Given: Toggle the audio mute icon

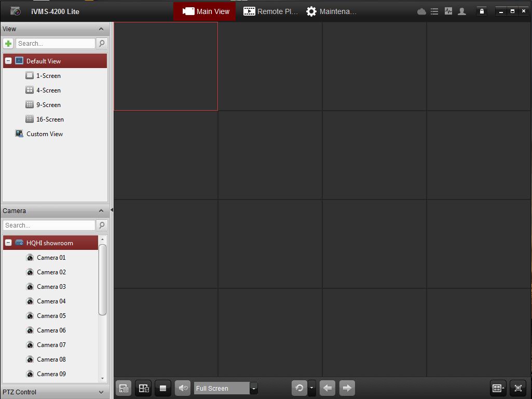Looking at the screenshot, I should point(183,388).
